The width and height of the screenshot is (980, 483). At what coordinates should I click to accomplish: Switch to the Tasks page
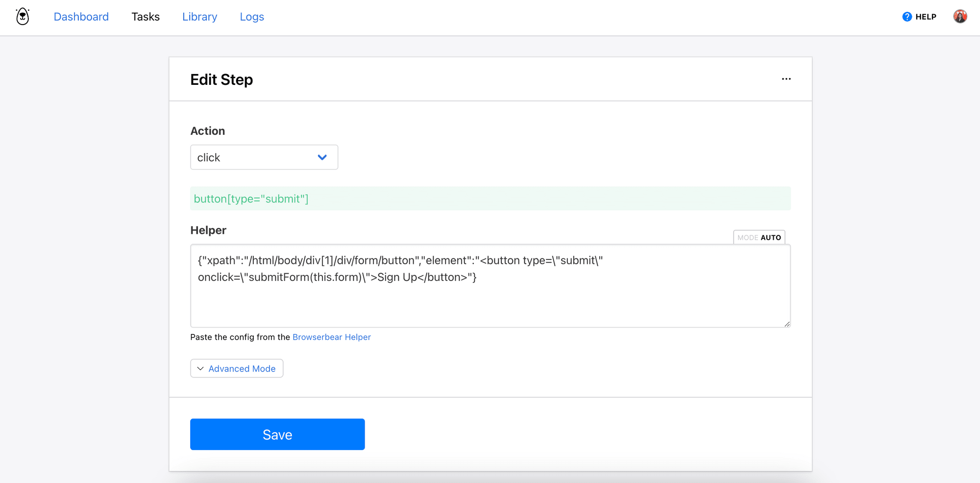pos(145,16)
